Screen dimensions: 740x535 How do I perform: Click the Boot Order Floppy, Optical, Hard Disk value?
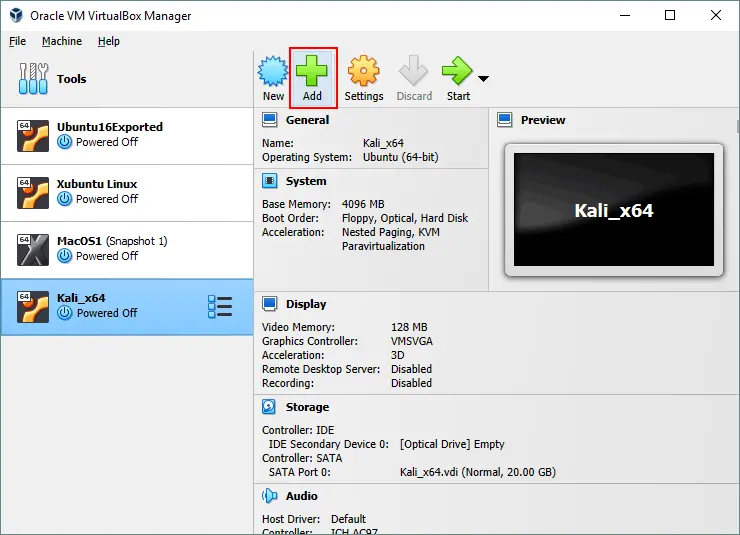pos(405,218)
